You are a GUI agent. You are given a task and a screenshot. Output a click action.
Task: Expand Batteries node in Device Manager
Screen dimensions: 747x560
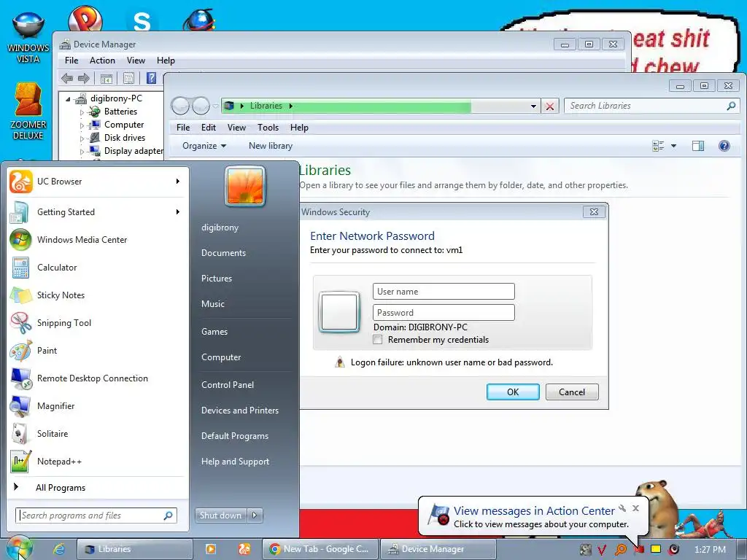(82, 112)
